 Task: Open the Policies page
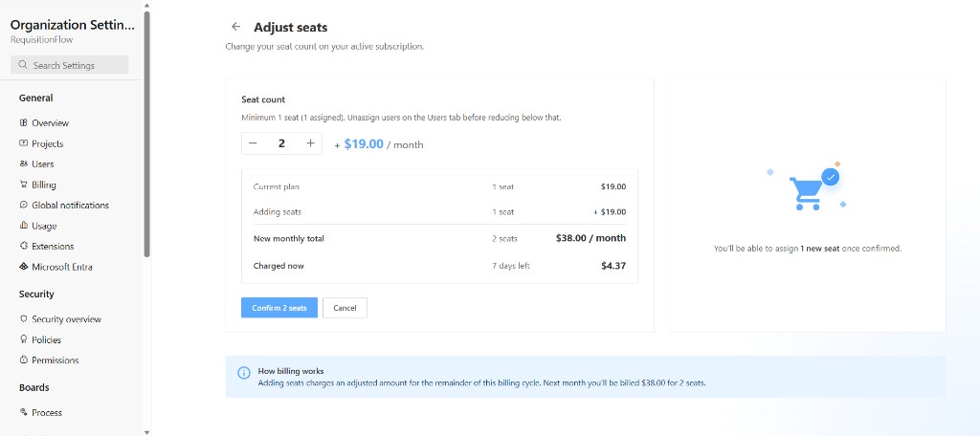pyautogui.click(x=46, y=339)
